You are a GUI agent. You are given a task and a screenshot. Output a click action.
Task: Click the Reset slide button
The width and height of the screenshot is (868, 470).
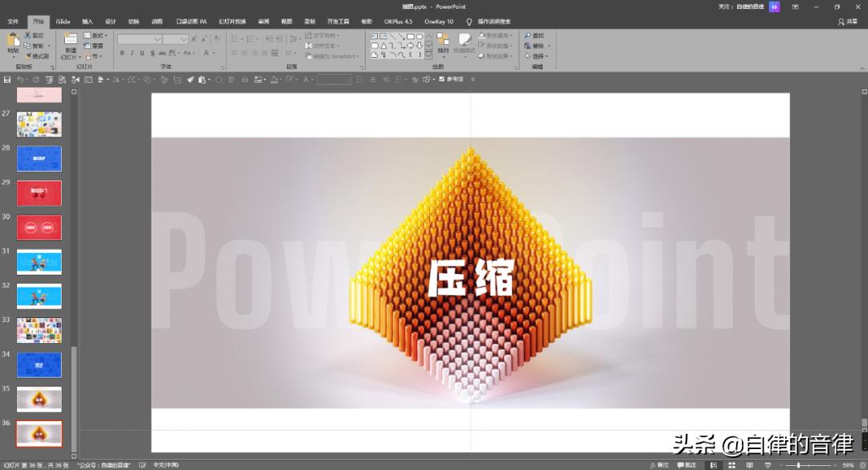[x=93, y=46]
